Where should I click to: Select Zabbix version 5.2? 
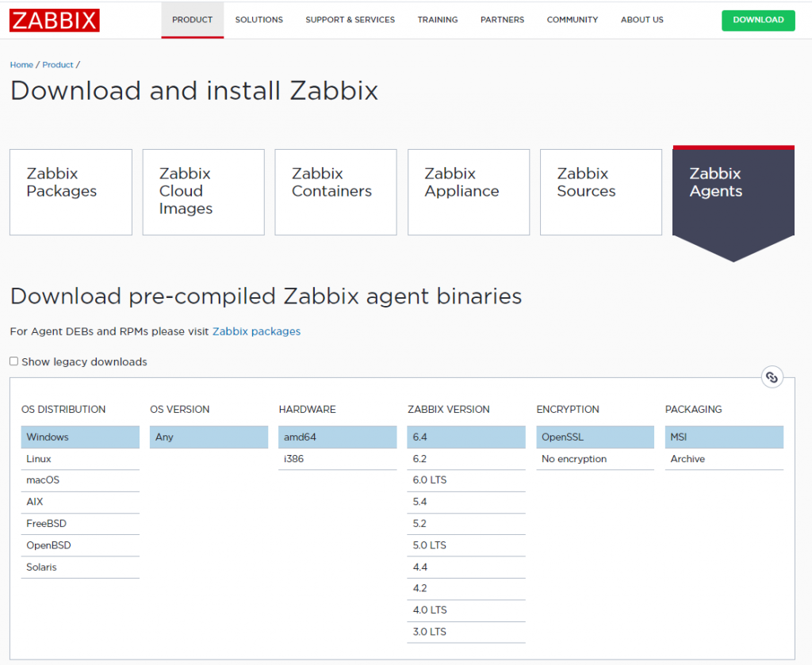(466, 524)
